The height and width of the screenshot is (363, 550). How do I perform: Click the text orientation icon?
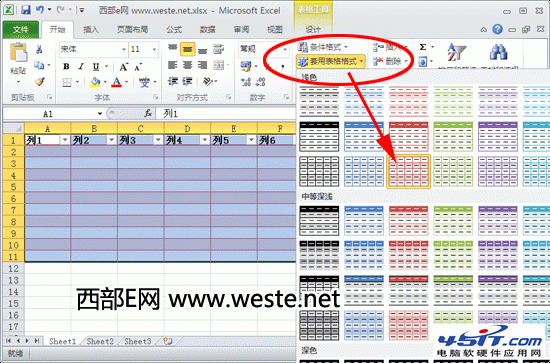[208, 82]
